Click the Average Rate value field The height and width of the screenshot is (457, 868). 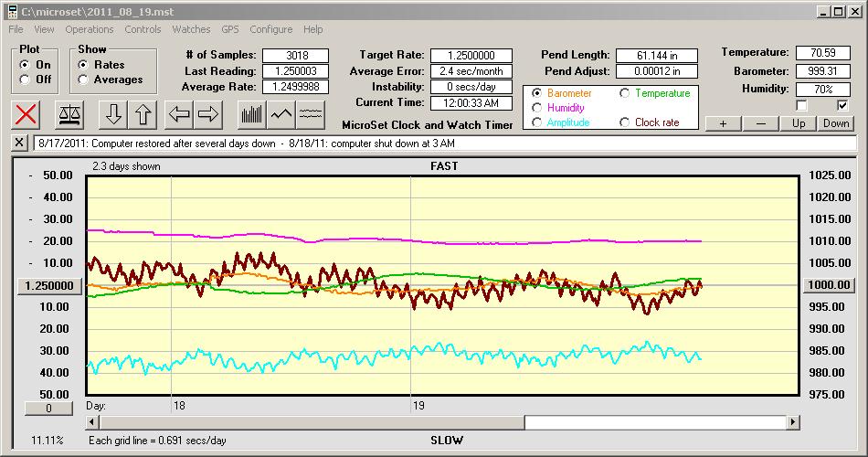296,87
